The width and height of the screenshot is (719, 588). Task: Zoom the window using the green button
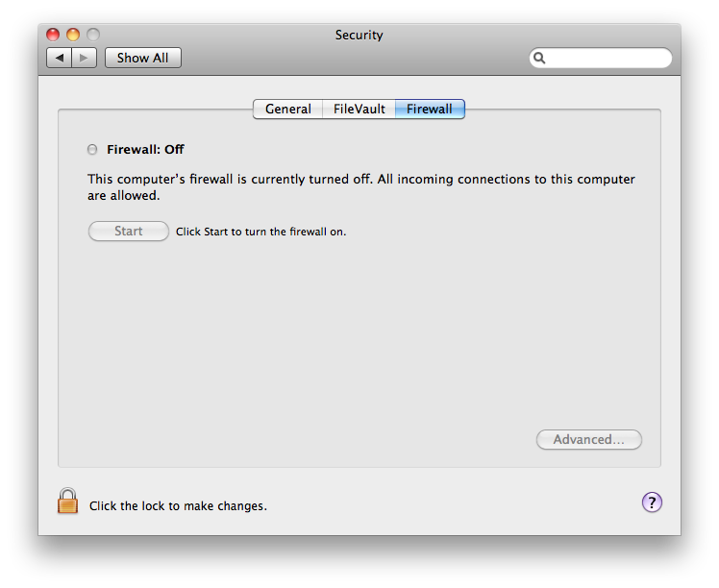[x=92, y=36]
